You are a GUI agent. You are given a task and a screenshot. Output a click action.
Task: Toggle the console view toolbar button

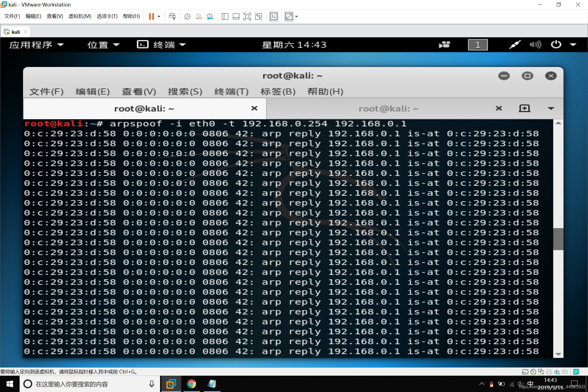[274, 17]
